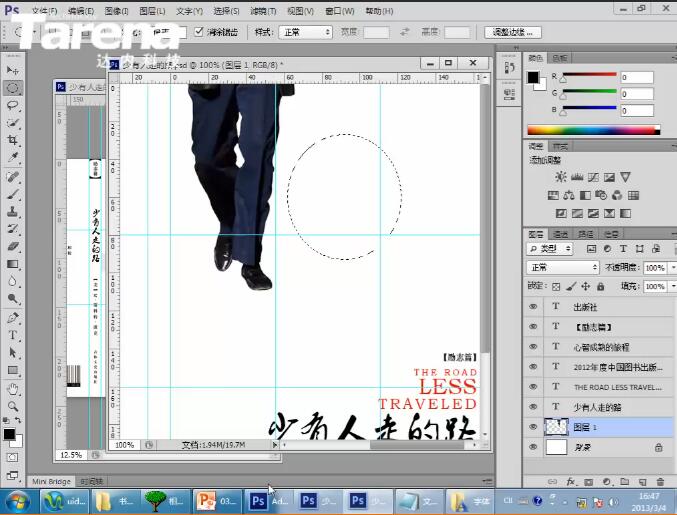This screenshot has width=677, height=515.
Task: Select the History Brush tool
Action: click(x=13, y=229)
